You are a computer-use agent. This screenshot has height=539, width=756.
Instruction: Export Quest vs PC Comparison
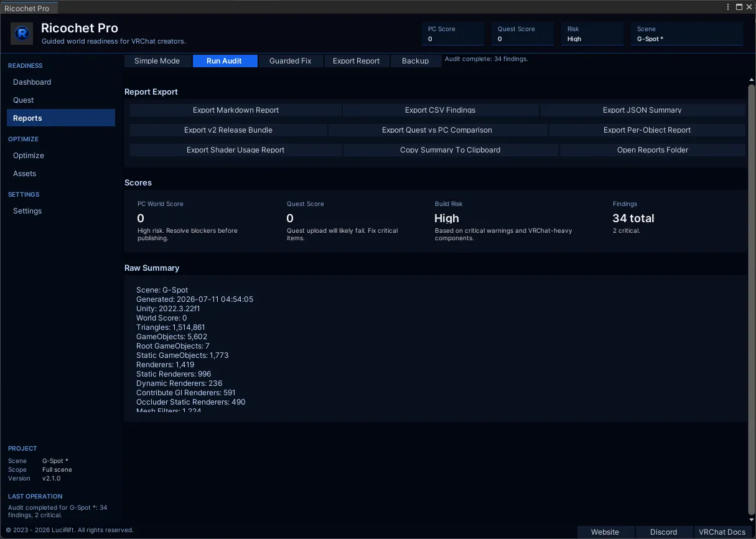point(437,130)
